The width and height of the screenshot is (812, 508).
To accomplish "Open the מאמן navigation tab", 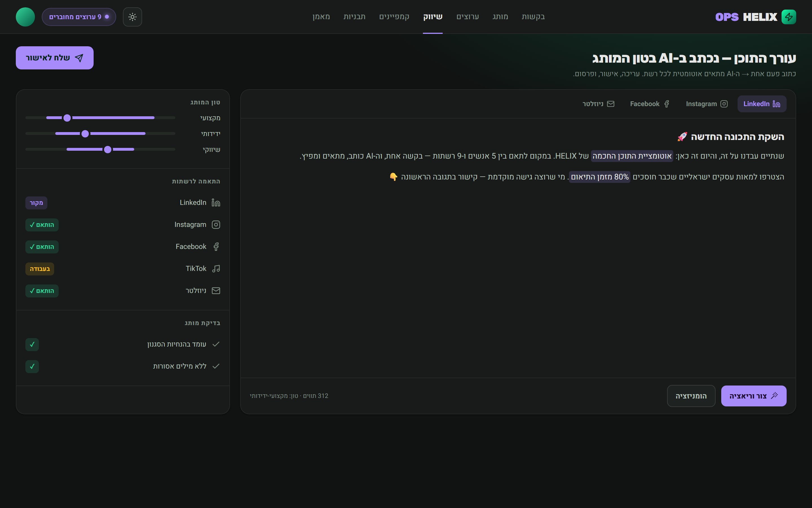I will [321, 17].
